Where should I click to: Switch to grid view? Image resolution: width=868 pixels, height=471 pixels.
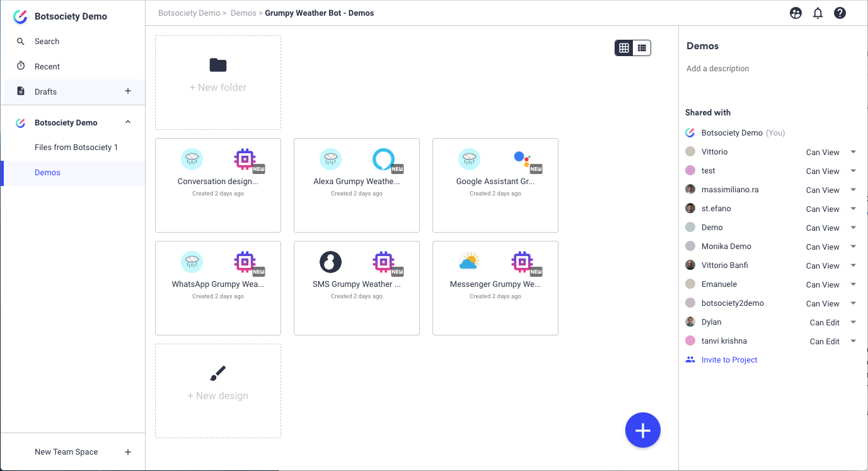point(624,48)
